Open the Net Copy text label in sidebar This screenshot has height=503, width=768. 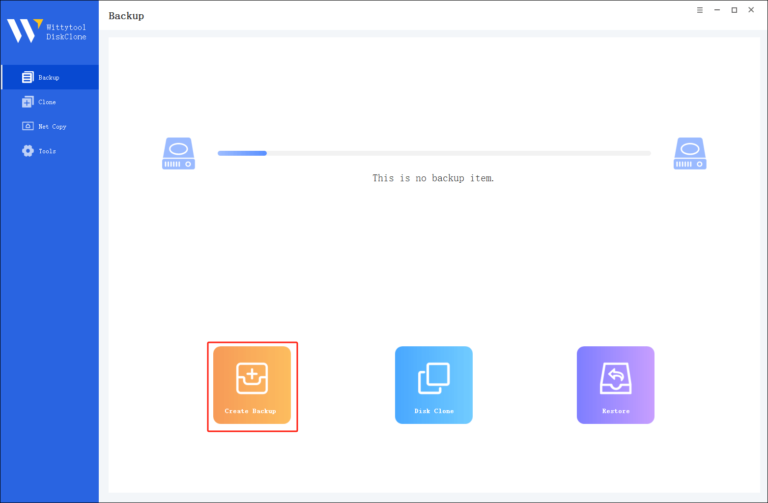click(x=52, y=127)
